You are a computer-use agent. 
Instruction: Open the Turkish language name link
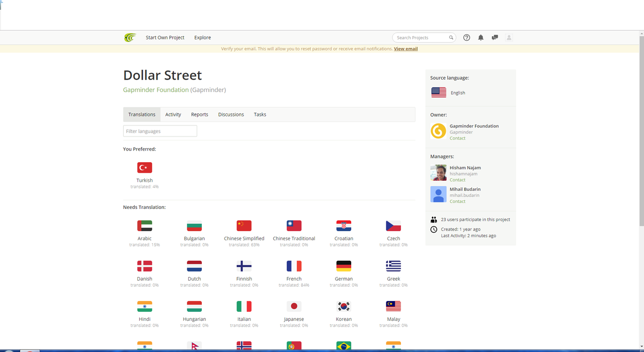pos(144,180)
